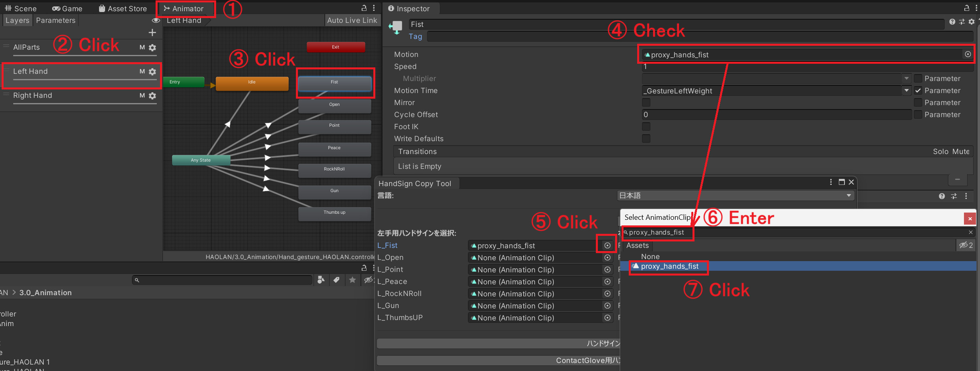Enable the Mirror Parameter checkbox
The image size is (980, 371).
point(917,102)
